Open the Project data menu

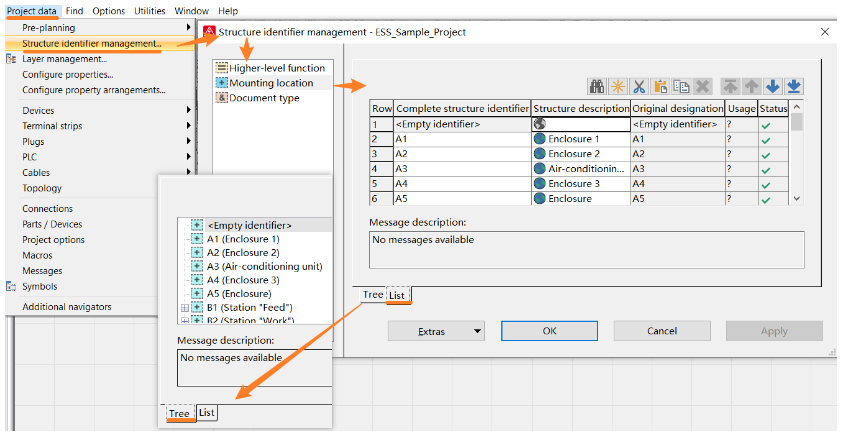32,10
